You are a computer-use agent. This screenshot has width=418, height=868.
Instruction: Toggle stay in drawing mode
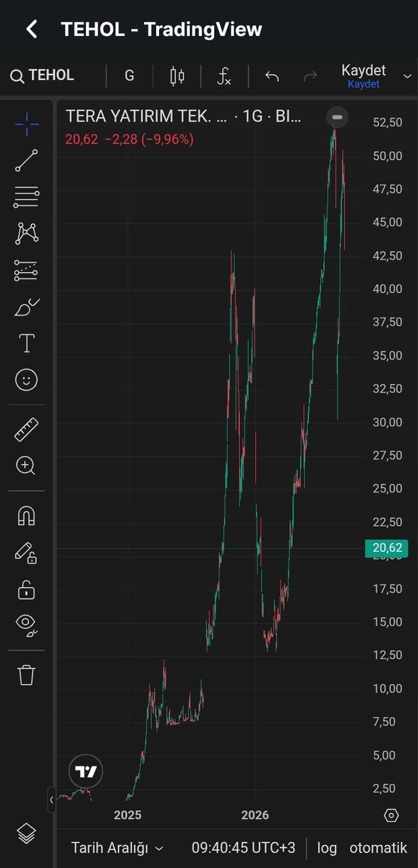[x=26, y=553]
